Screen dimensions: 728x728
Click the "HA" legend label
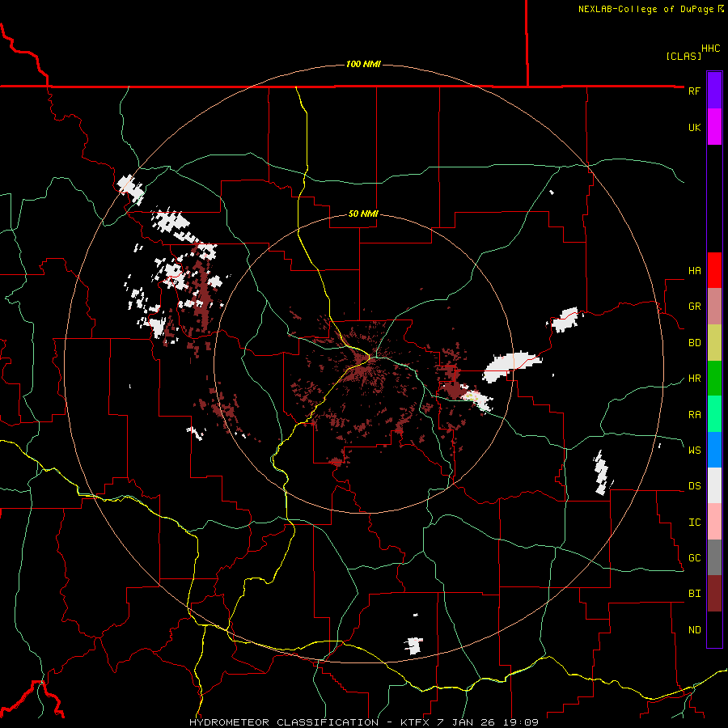pyautogui.click(x=694, y=271)
